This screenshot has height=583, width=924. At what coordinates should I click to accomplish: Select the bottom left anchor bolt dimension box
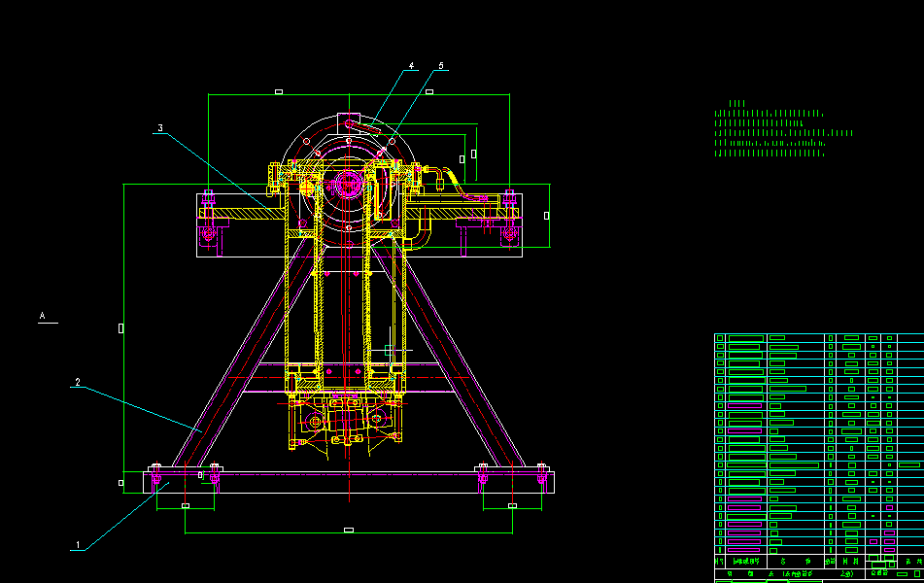coord(186,506)
